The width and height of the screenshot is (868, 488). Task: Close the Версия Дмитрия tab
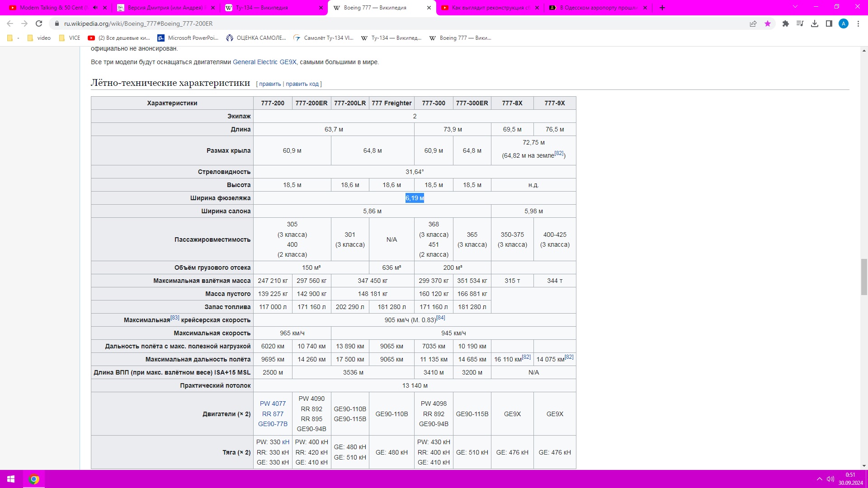click(x=213, y=8)
